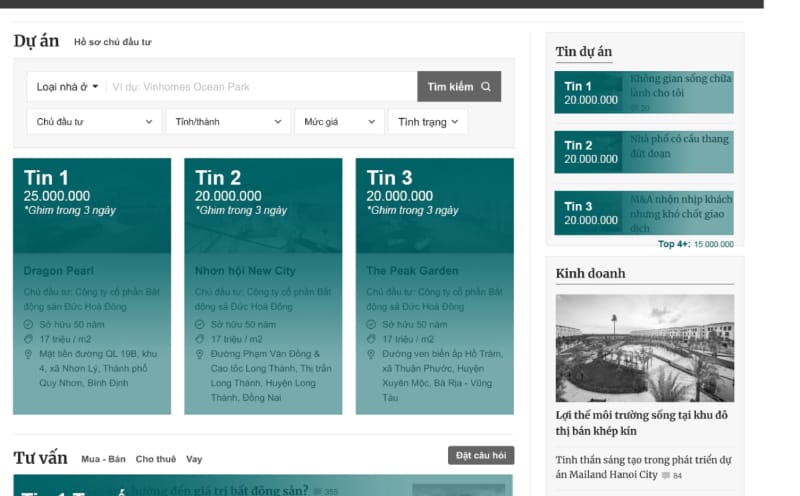Open the Loại nhà ở dropdown

(67, 87)
